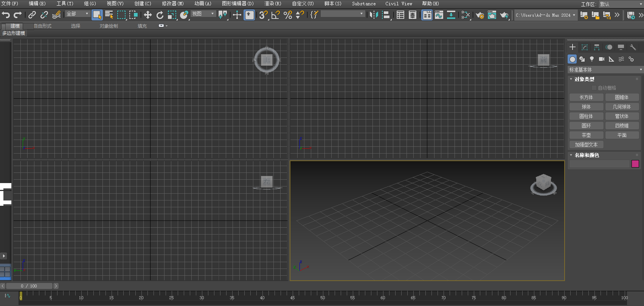Open the 标准基本体 dropdown

[x=605, y=70]
